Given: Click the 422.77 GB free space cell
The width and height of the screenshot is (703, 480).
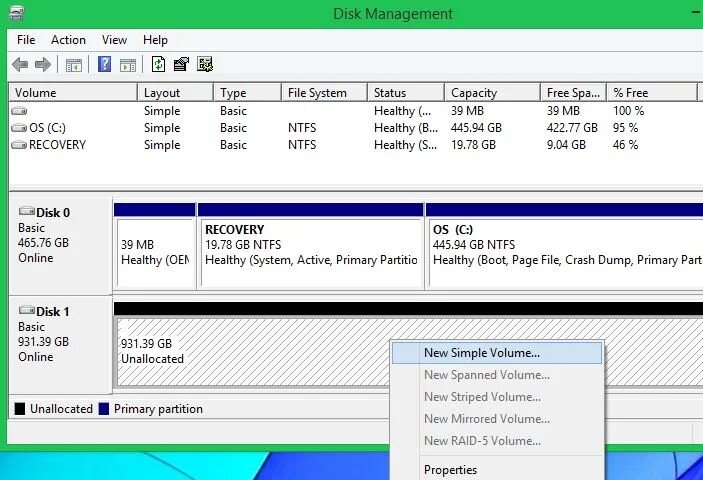Looking at the screenshot, I should tap(572, 128).
